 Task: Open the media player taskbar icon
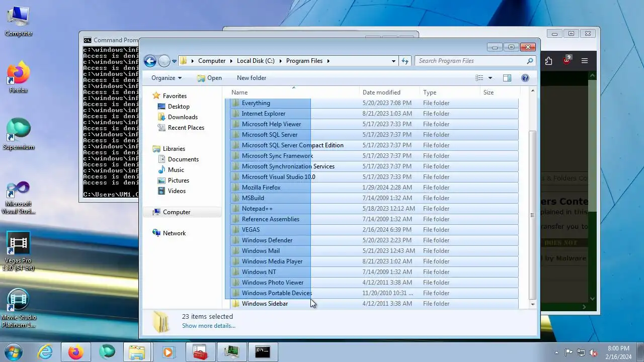click(x=169, y=352)
